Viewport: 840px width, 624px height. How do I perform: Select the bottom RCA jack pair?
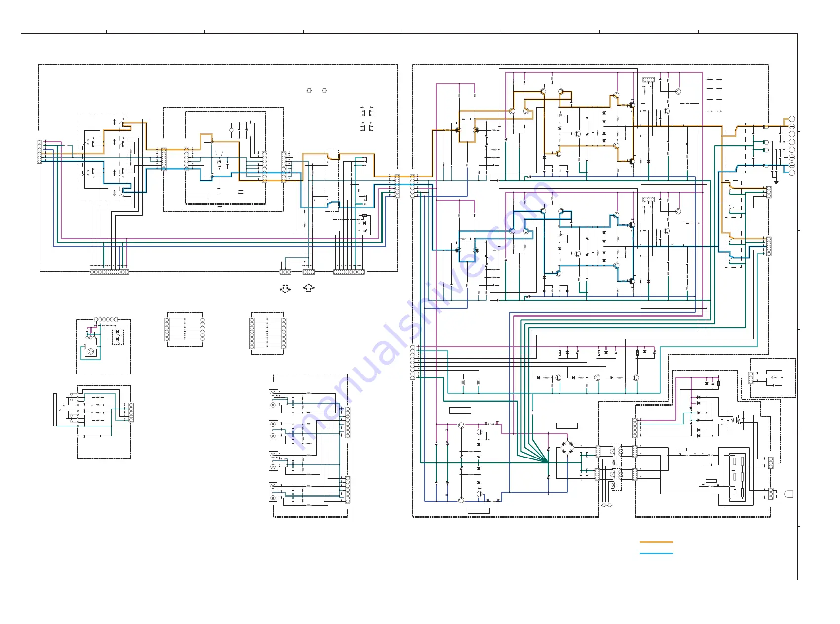pyautogui.click(x=273, y=492)
